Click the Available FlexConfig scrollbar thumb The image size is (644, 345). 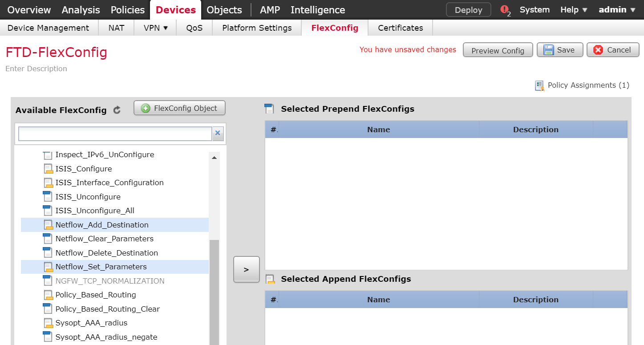click(215, 292)
